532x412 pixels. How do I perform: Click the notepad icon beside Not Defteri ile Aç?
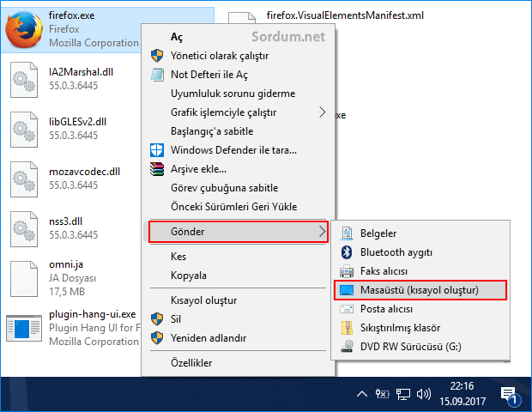tap(157, 75)
